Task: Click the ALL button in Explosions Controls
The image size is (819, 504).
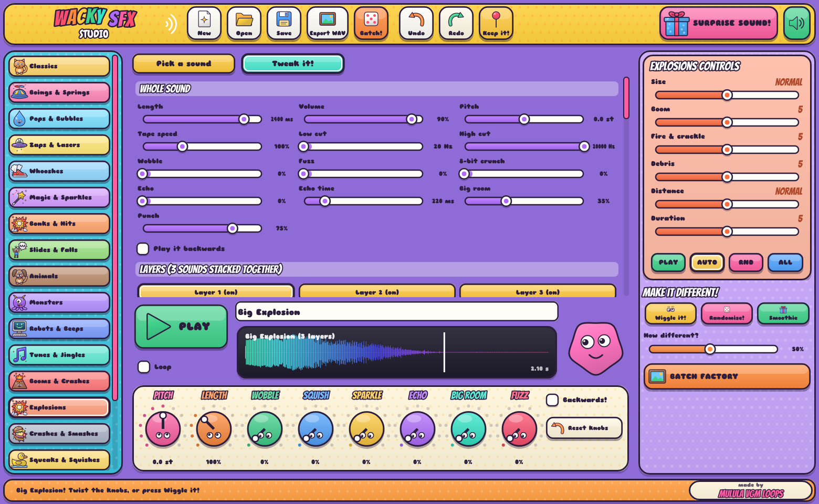Action: pos(785,262)
